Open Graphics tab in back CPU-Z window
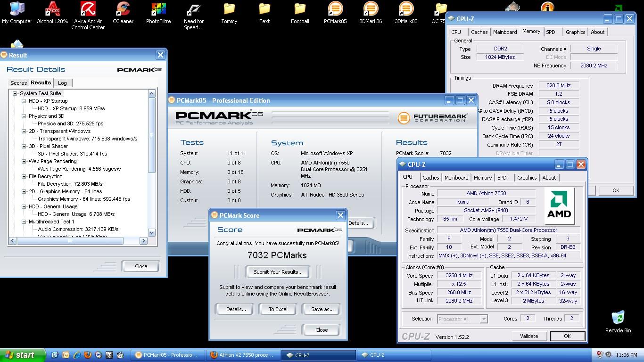 575,32
